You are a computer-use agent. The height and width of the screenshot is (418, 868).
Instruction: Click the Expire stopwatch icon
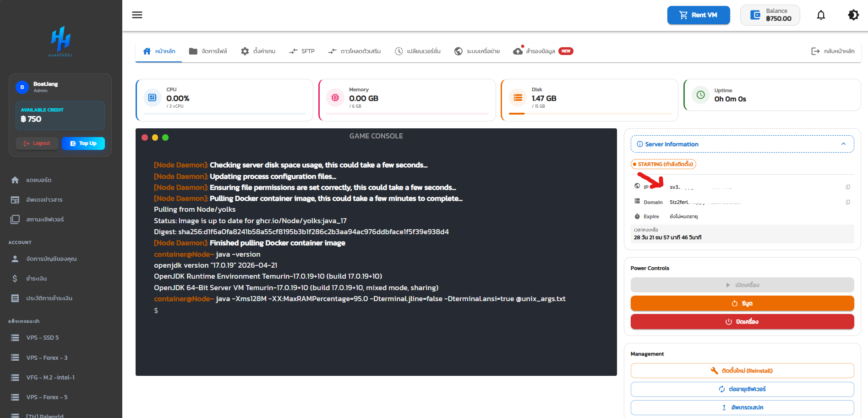[637, 216]
